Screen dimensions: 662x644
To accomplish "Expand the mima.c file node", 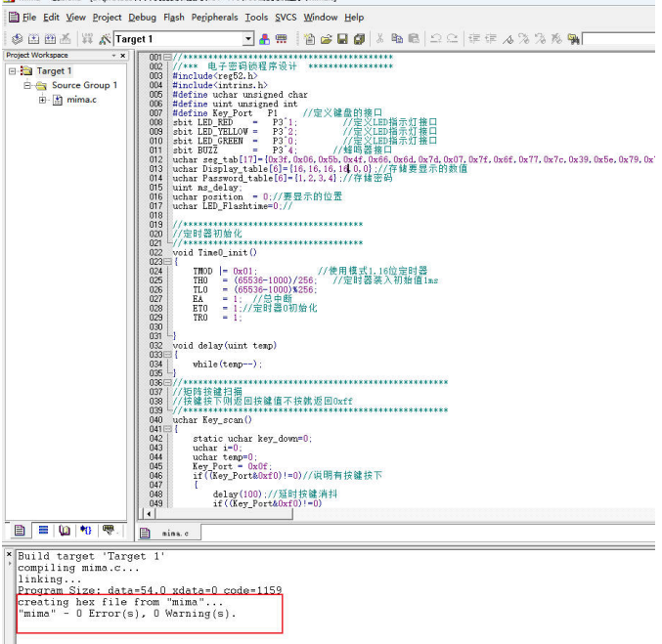I will 43,100.
